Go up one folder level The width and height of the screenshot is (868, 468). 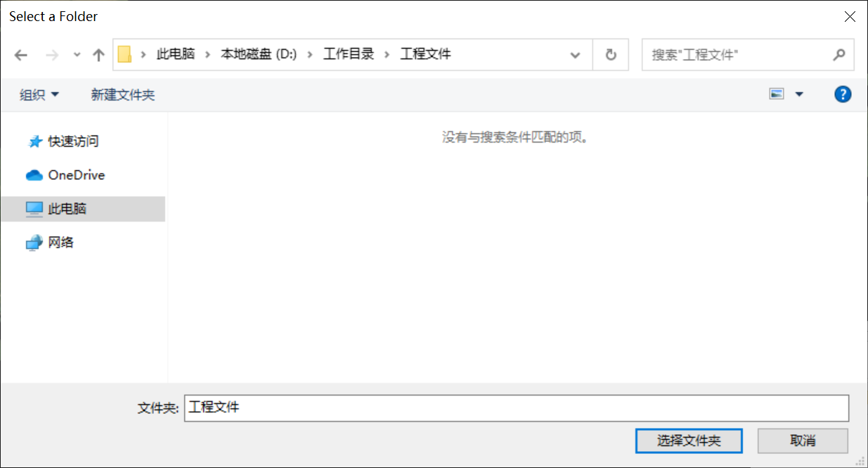(98, 55)
